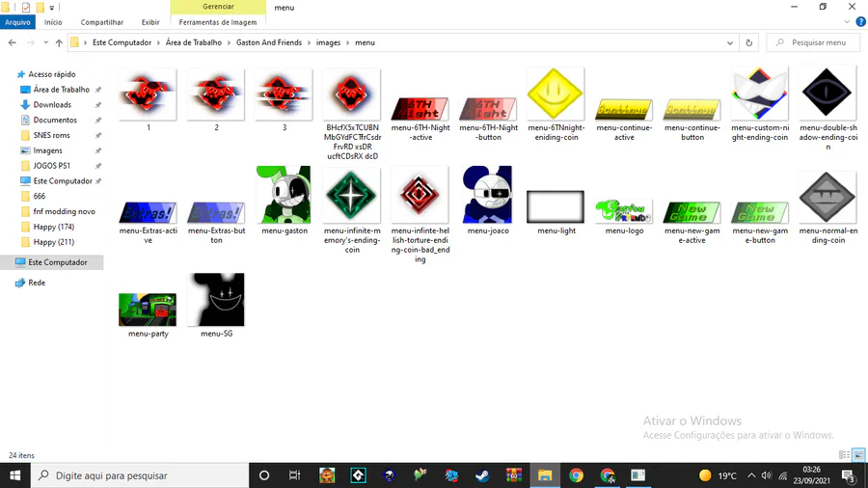Open the Arquivo file menu

(x=17, y=22)
